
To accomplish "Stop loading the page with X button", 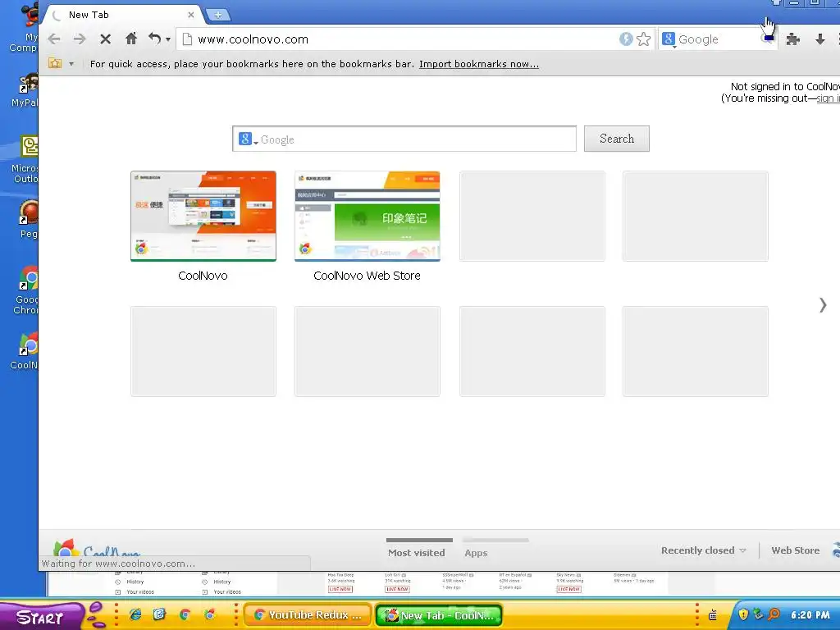I will click(x=106, y=39).
